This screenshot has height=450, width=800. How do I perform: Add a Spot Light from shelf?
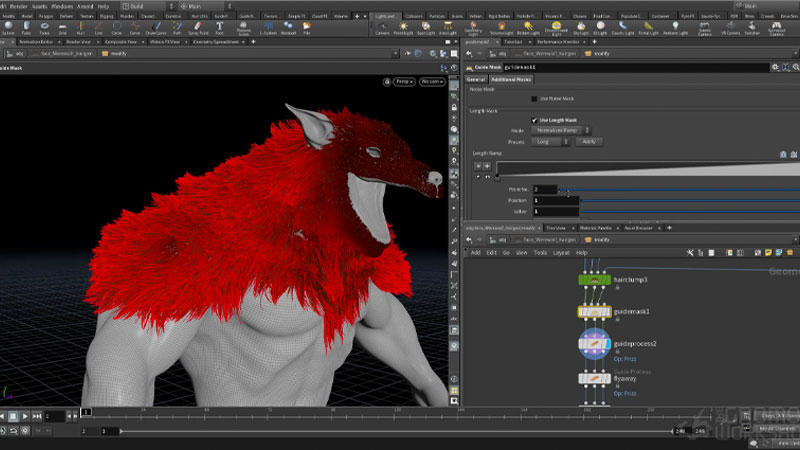point(426,28)
